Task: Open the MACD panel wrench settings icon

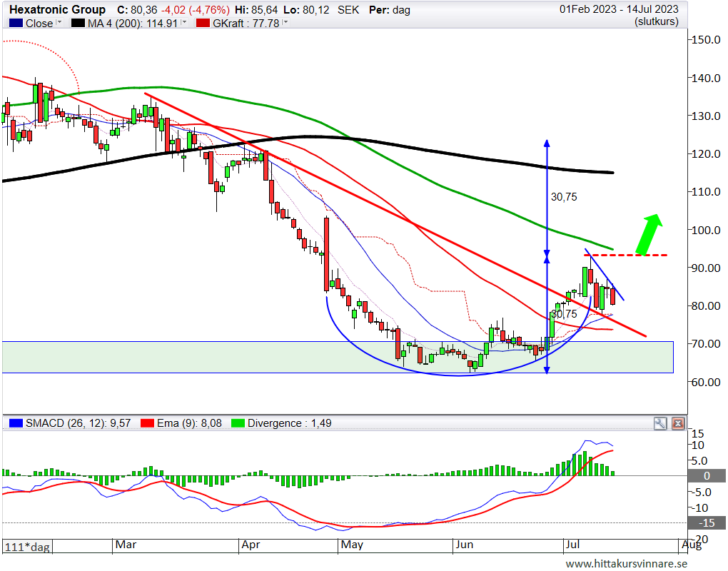Action: (660, 423)
